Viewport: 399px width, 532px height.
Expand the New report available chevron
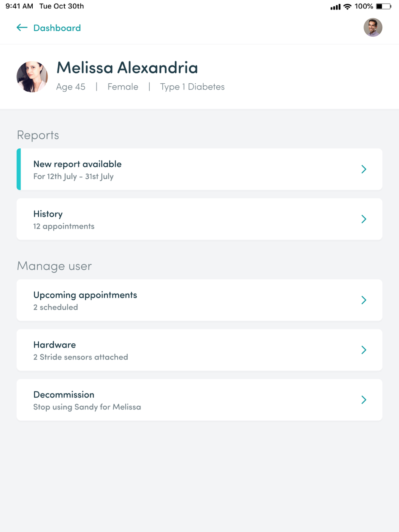click(x=363, y=169)
